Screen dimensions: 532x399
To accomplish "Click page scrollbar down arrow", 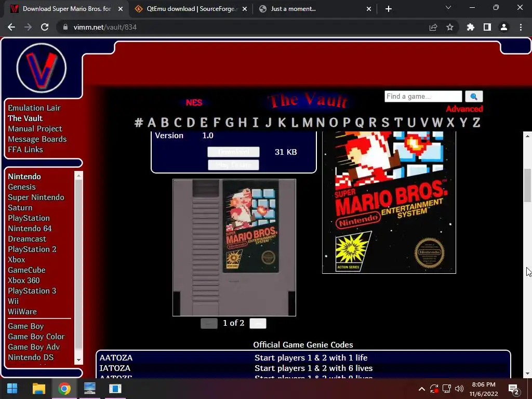I will point(527,374).
